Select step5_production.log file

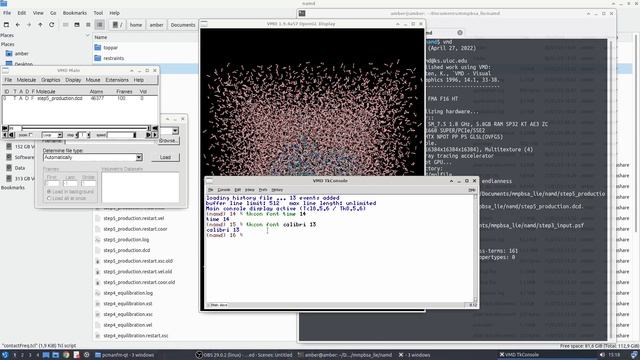(x=126, y=240)
